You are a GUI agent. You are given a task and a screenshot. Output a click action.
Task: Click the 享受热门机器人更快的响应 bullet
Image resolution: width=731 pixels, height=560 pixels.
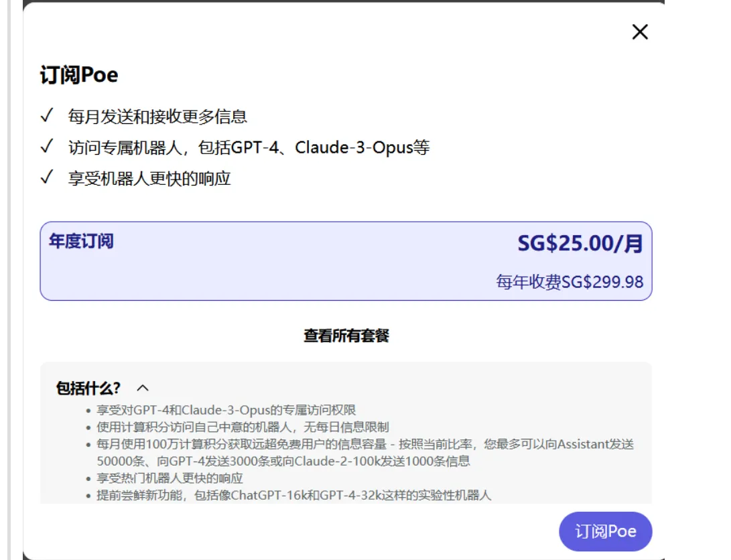pos(170,478)
